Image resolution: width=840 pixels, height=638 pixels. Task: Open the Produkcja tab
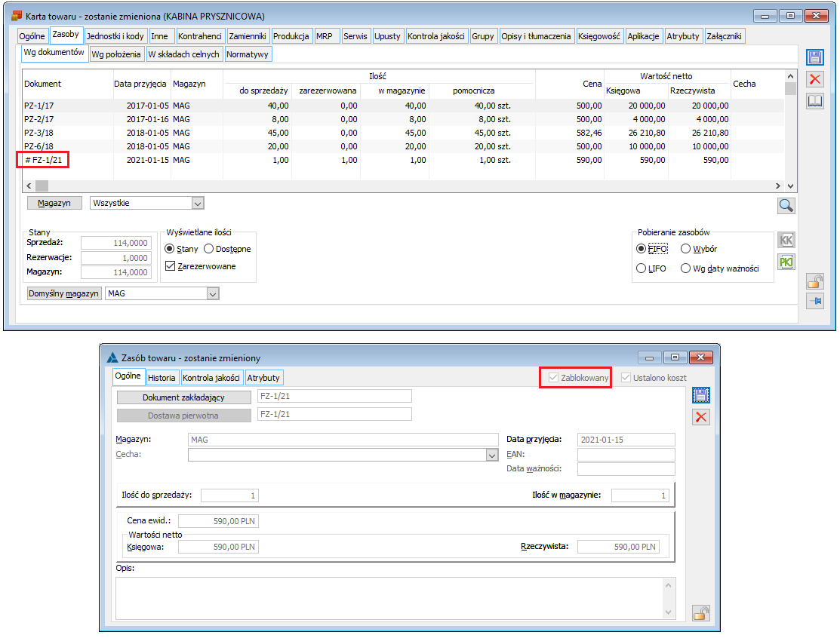(291, 36)
